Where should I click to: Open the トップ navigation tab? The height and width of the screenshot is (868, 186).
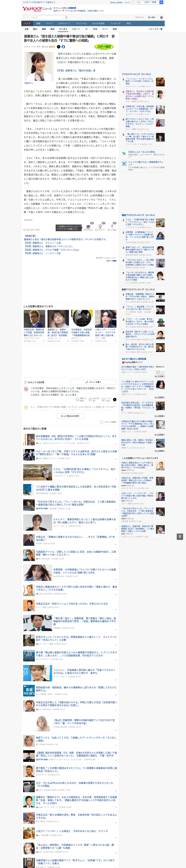point(27,24)
